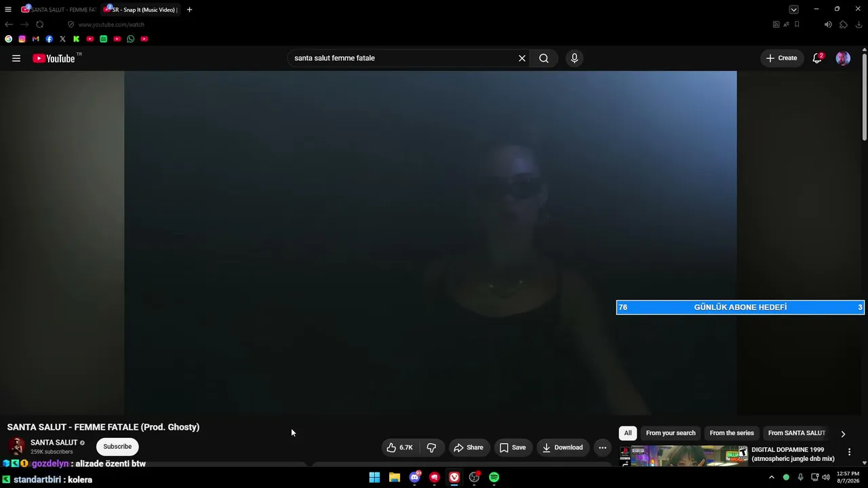Run search with the magnifier button

click(544, 58)
